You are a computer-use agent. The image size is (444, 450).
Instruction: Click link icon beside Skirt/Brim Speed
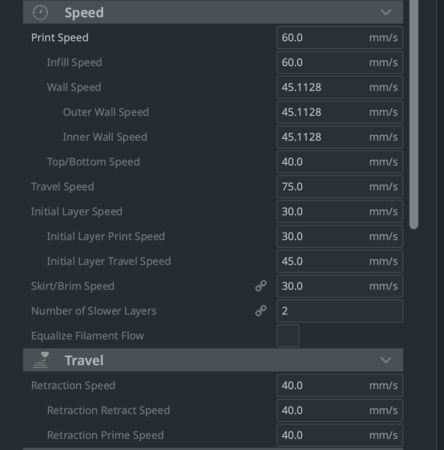coord(261,286)
